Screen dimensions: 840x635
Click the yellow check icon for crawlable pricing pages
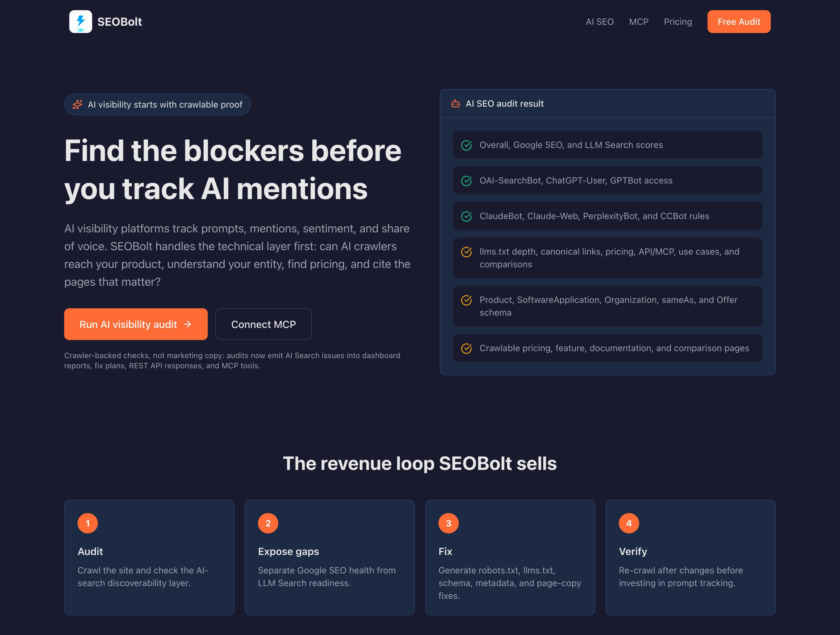[x=466, y=348]
